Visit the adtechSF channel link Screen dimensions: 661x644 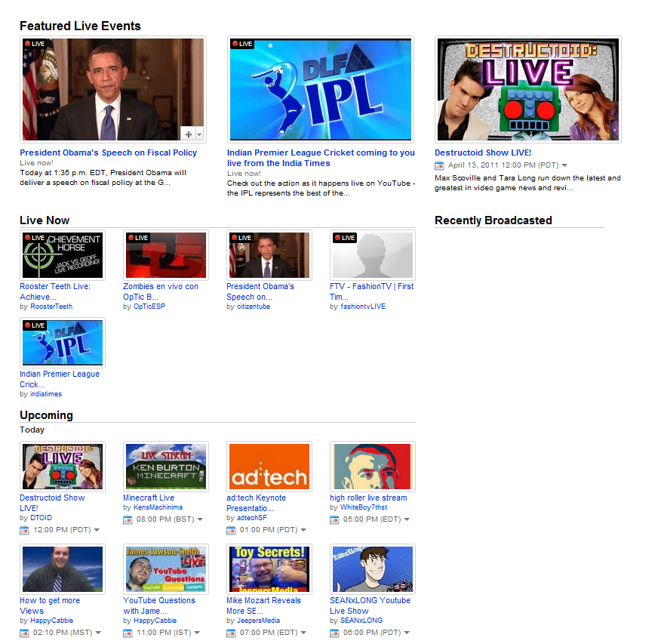click(252, 518)
